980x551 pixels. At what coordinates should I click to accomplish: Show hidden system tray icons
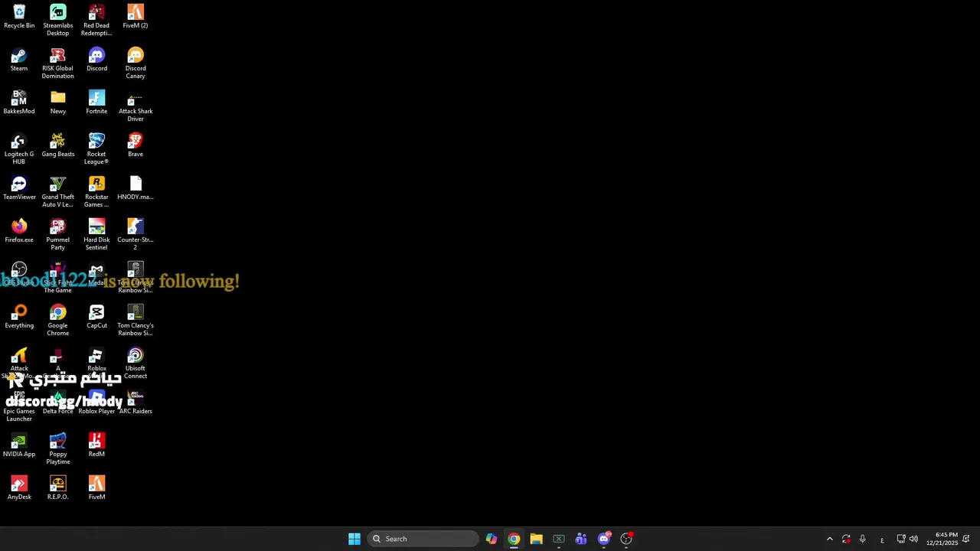829,539
